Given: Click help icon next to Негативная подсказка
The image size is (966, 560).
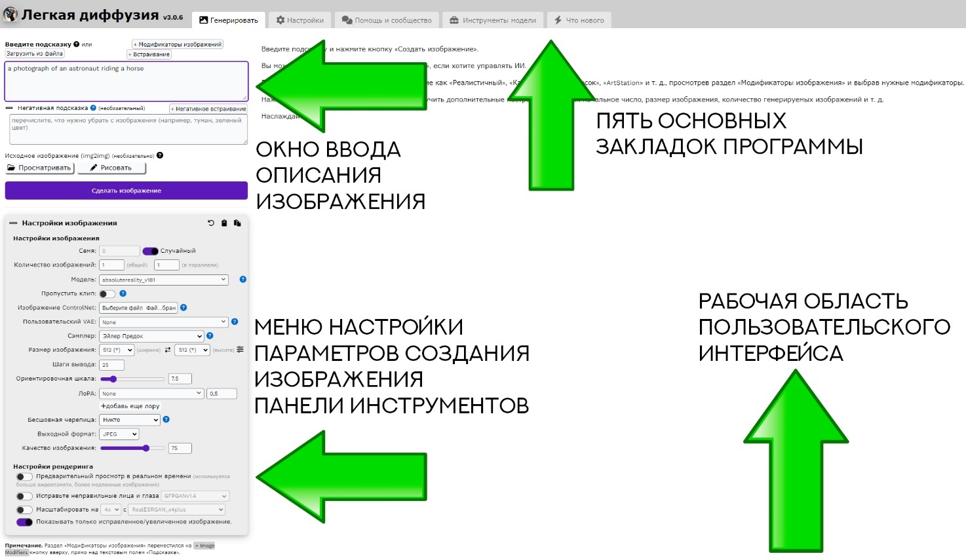Looking at the screenshot, I should [93, 108].
